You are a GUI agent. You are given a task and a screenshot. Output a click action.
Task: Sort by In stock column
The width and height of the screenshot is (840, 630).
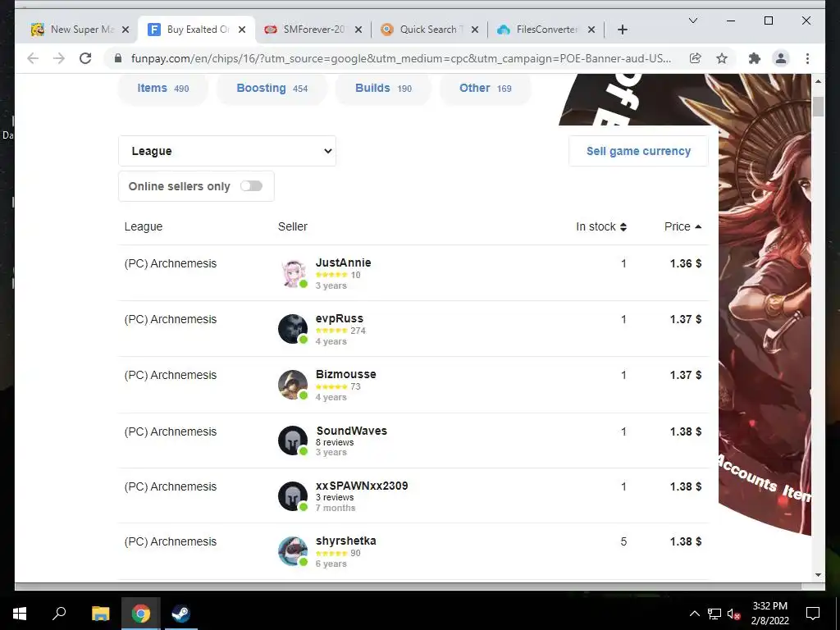[x=601, y=226]
